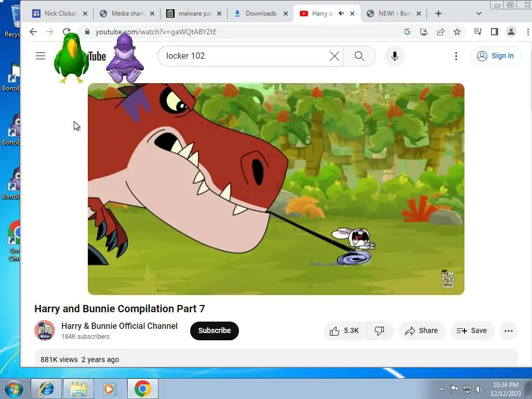The height and width of the screenshot is (399, 532).
Task: Open Action Center flag icon
Action: (x=454, y=389)
